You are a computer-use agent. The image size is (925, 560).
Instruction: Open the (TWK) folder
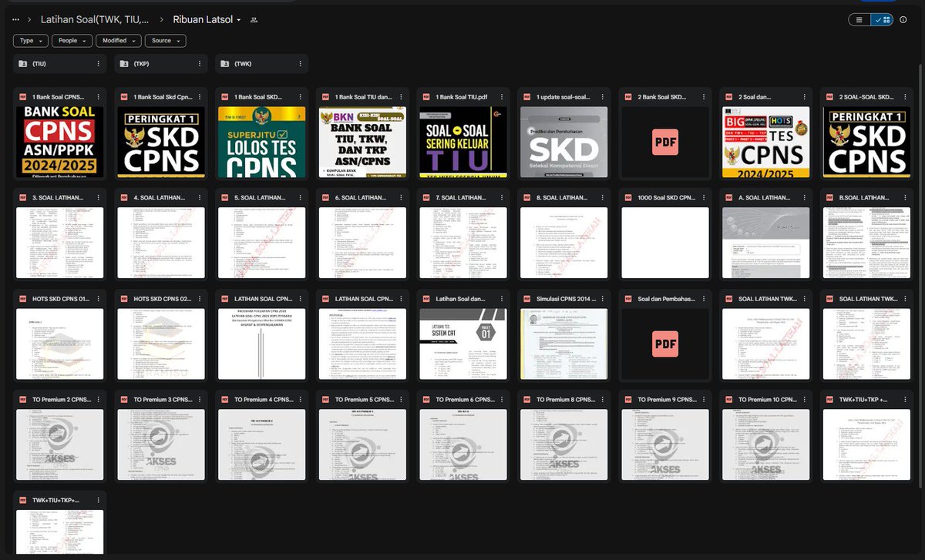pyautogui.click(x=262, y=64)
